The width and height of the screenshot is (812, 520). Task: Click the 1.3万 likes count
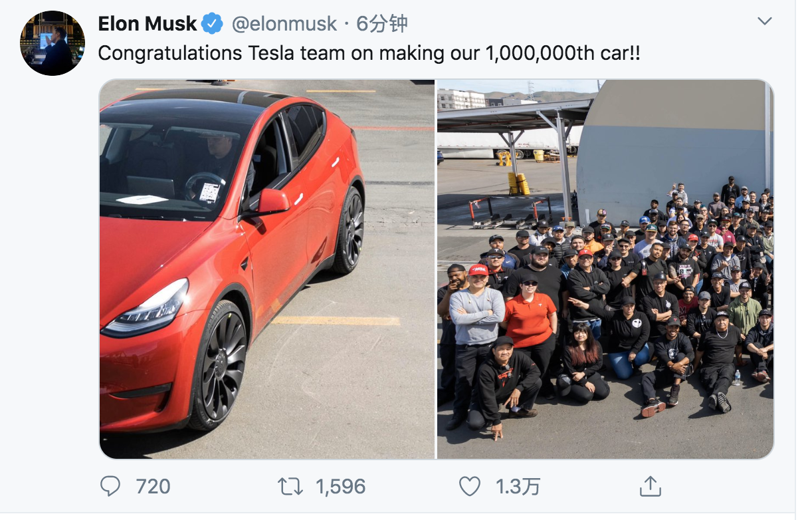coord(518,486)
